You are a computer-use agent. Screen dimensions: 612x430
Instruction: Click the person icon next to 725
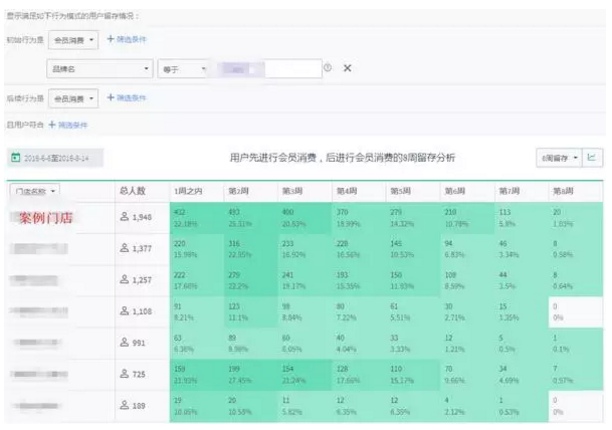coord(126,374)
